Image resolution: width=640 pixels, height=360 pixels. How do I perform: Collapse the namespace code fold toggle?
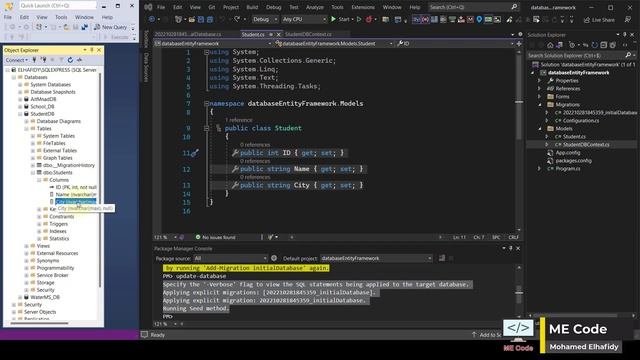click(x=207, y=104)
